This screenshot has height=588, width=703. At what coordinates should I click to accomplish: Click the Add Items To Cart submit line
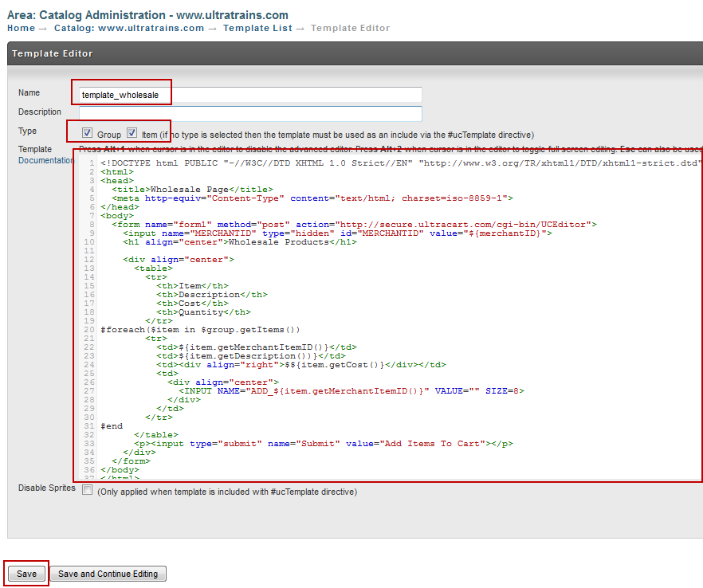coord(324,443)
